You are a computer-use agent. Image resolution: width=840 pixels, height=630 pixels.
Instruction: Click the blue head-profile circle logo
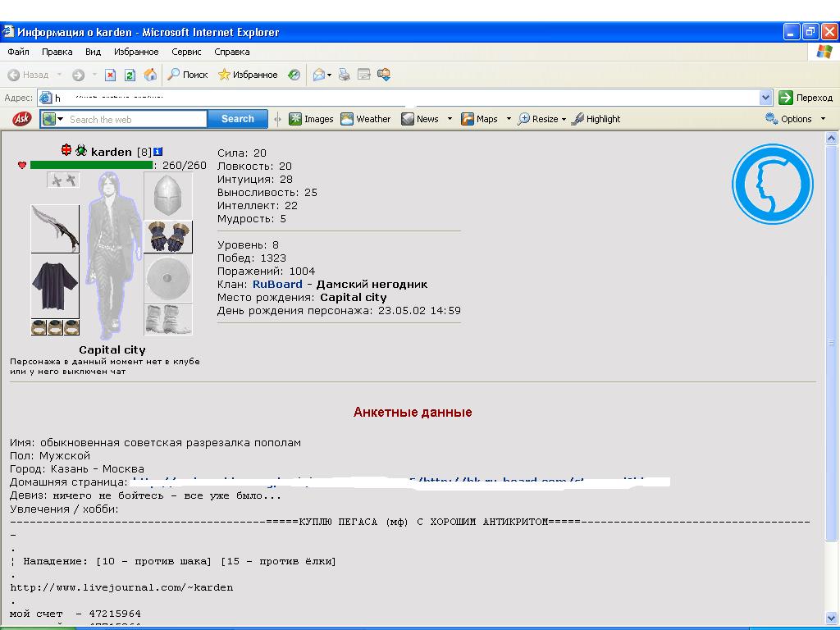point(773,184)
